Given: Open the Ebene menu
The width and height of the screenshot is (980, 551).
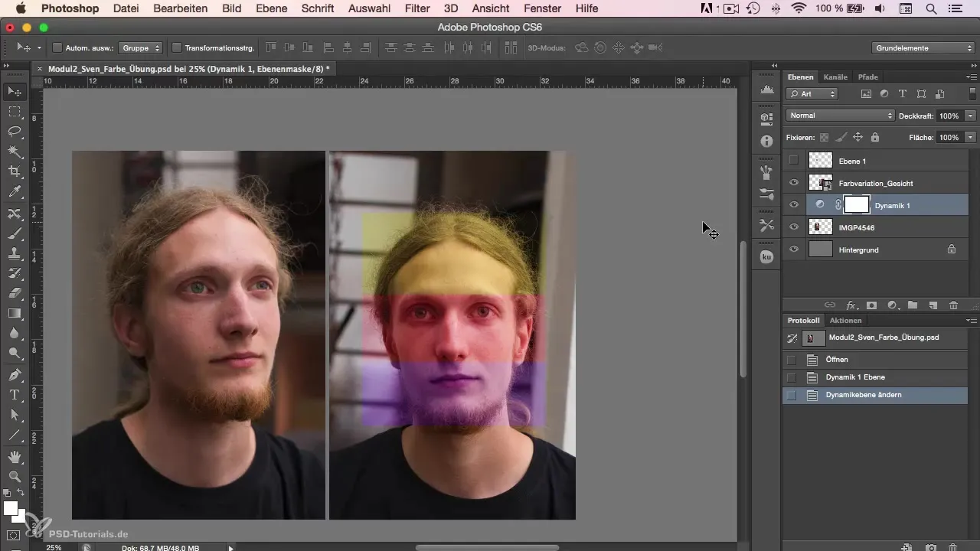Looking at the screenshot, I should pos(271,8).
